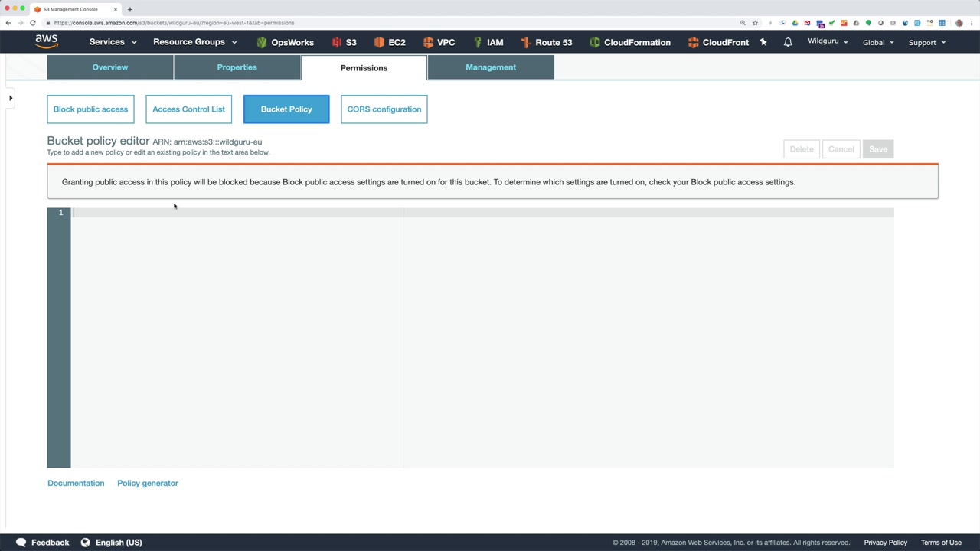Click line number 1 in the editor gutter
980x551 pixels.
tap(60, 213)
